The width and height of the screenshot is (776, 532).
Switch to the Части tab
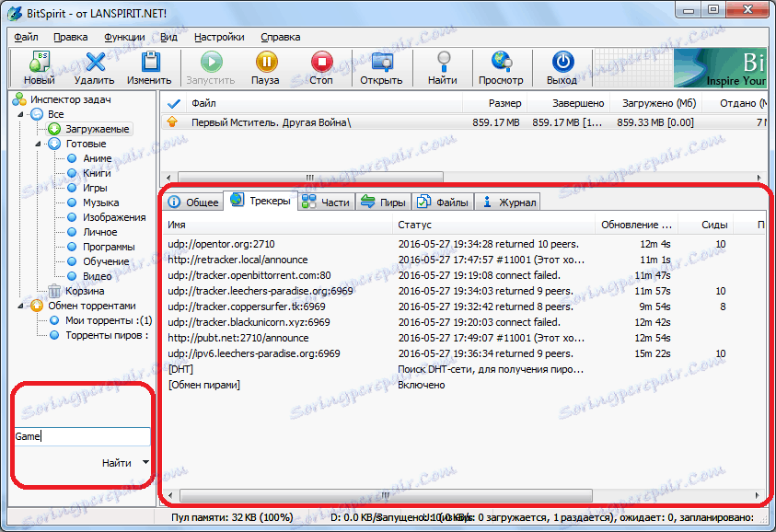tap(326, 202)
